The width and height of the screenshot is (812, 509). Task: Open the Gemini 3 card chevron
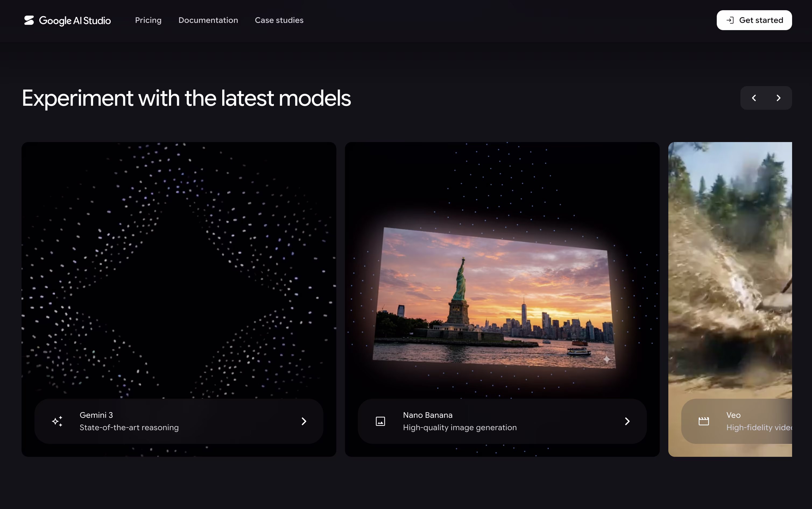tap(304, 421)
